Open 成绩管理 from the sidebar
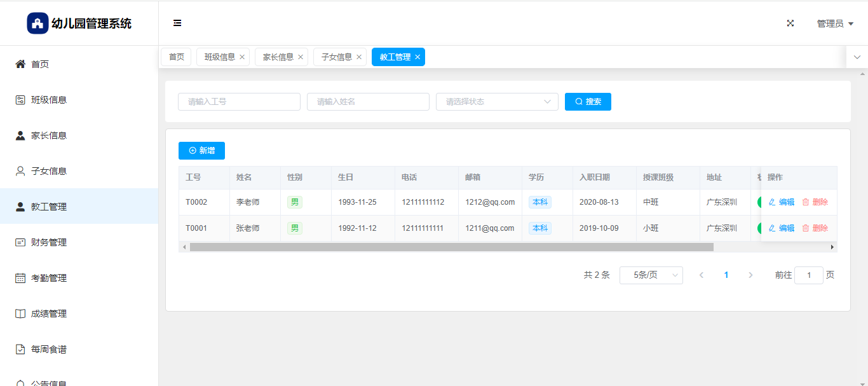 [49, 314]
